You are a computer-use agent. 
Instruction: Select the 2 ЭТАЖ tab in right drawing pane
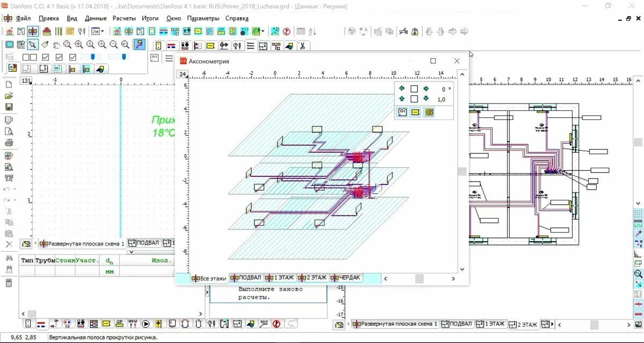coord(523,324)
